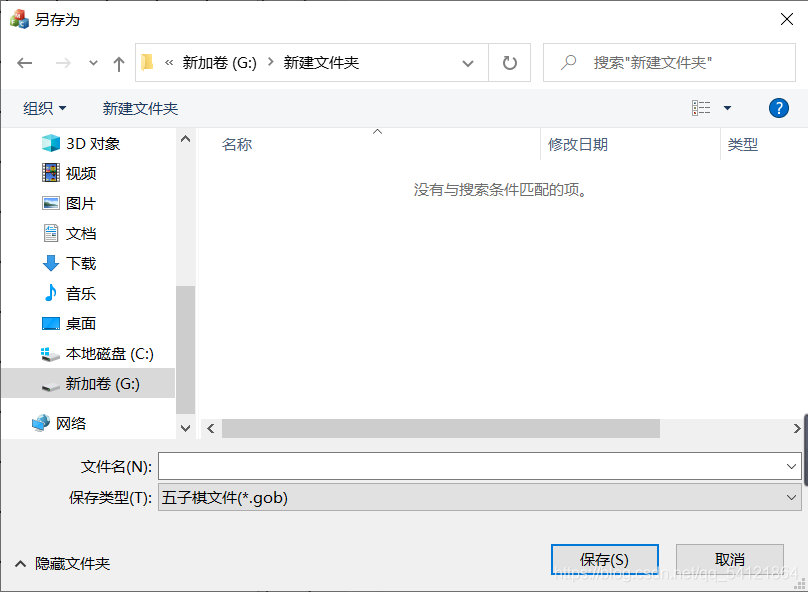The height and width of the screenshot is (592, 808).
Task: Click navigation pane scroll down arrow
Action: click(x=186, y=428)
